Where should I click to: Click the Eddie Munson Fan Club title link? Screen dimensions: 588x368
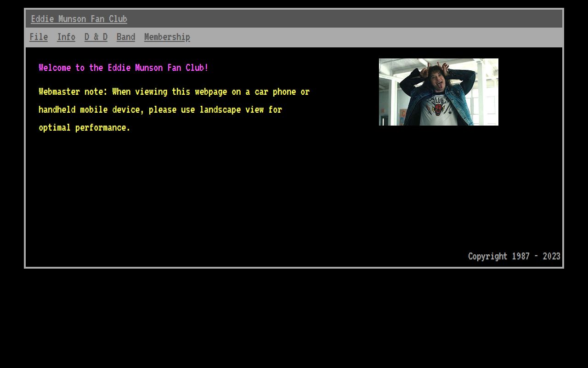(79, 19)
